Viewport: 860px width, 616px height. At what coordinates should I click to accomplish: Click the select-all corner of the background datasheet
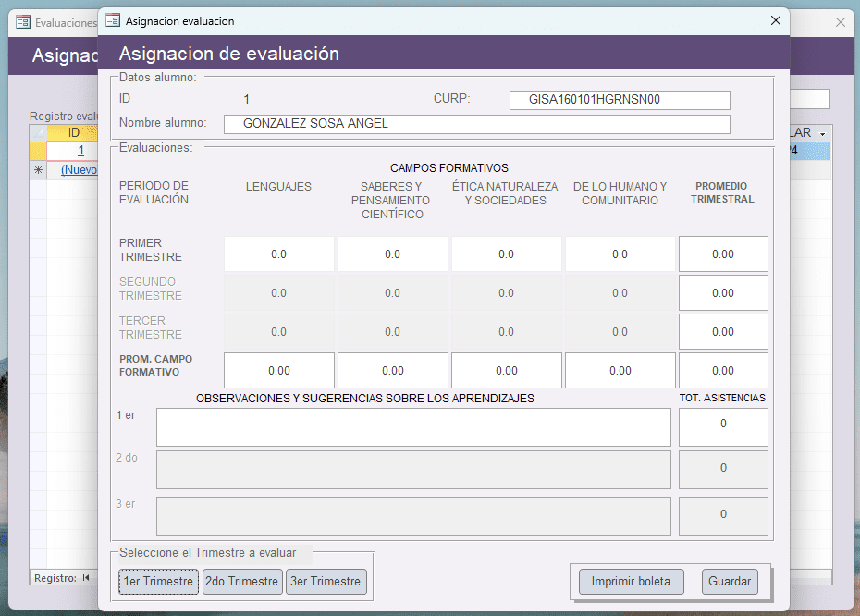pyautogui.click(x=38, y=132)
